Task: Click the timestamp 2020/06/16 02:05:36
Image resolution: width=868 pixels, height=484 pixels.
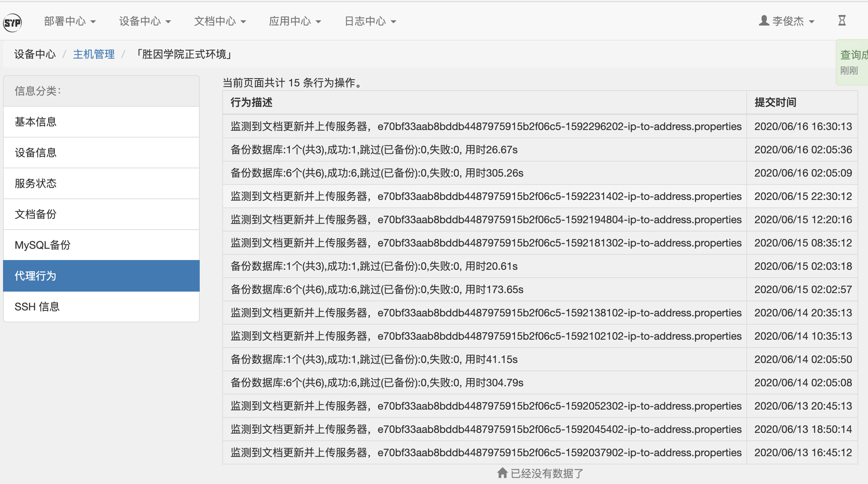Action: [803, 150]
